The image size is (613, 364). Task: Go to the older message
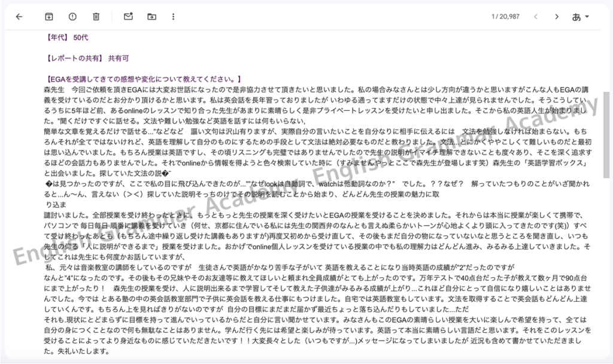[557, 17]
